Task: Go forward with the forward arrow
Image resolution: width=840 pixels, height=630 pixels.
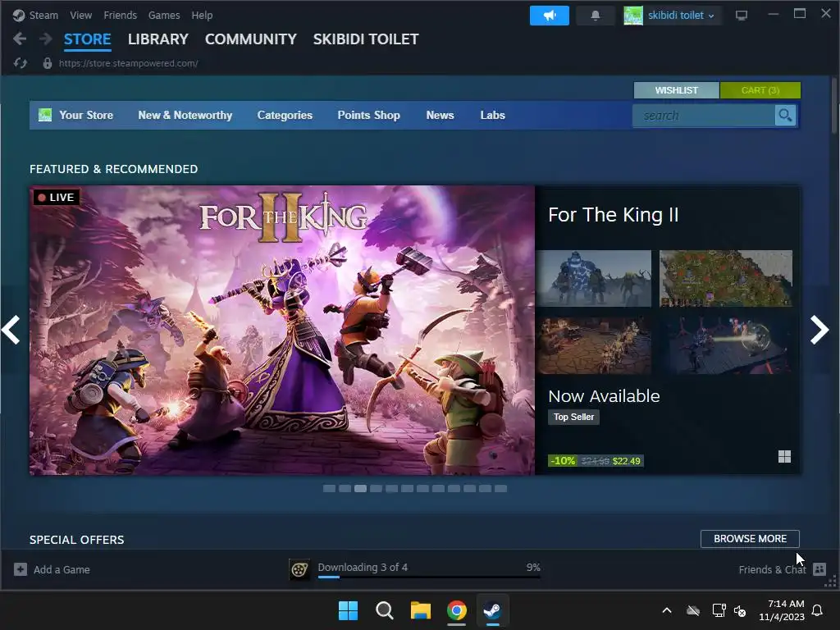Action: coord(46,39)
